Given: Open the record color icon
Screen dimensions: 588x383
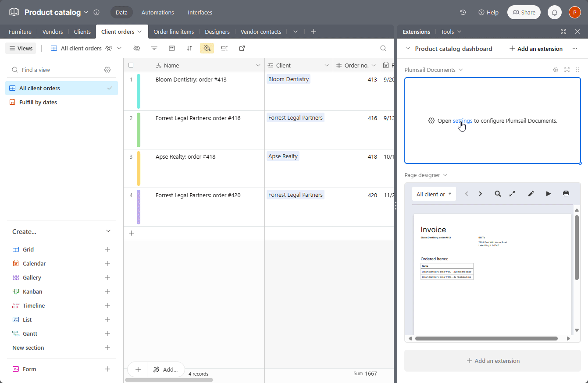Looking at the screenshot, I should tap(207, 48).
